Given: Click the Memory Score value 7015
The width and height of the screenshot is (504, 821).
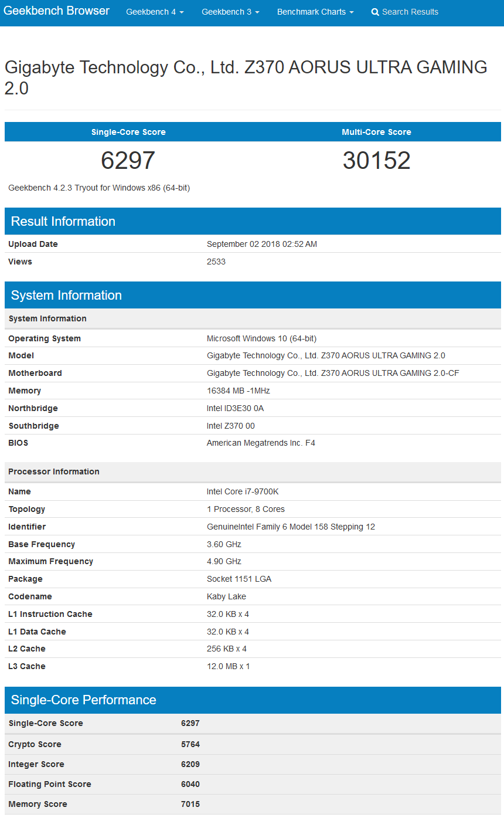Looking at the screenshot, I should point(190,804).
